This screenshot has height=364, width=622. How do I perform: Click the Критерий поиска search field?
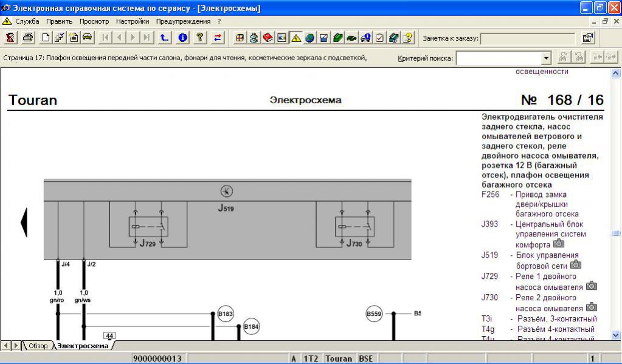click(499, 58)
